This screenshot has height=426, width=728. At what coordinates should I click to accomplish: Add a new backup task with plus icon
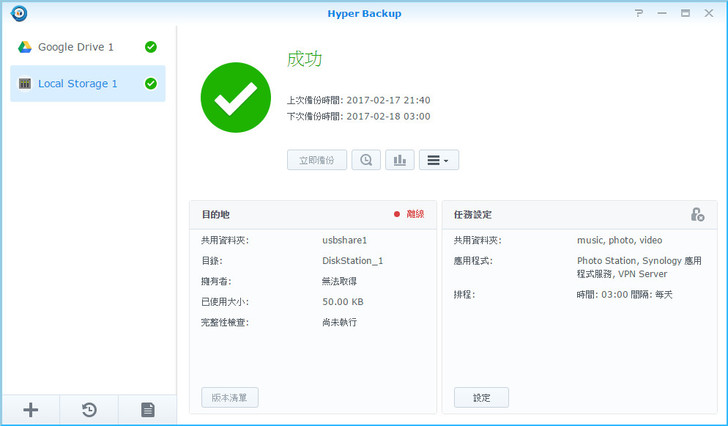coord(31,410)
